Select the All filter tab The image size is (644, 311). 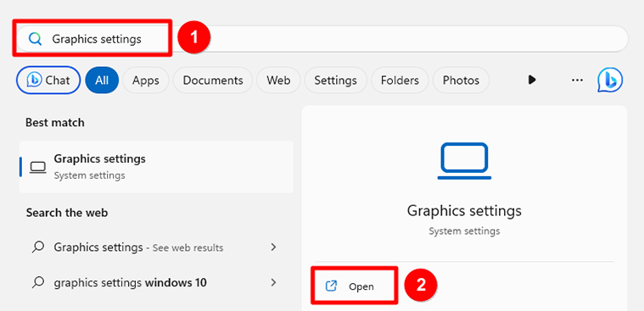(x=102, y=80)
